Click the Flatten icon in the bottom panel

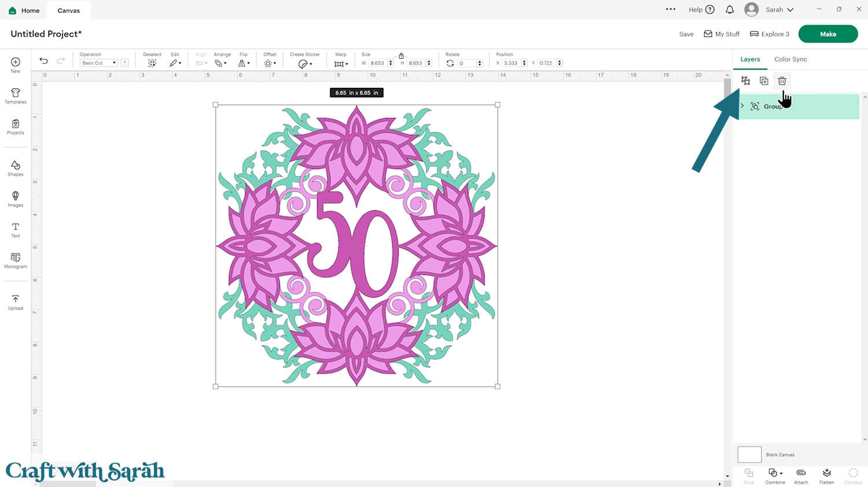(826, 475)
